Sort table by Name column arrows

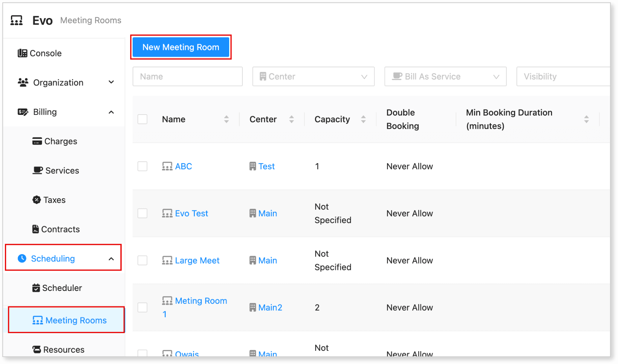pyautogui.click(x=227, y=119)
